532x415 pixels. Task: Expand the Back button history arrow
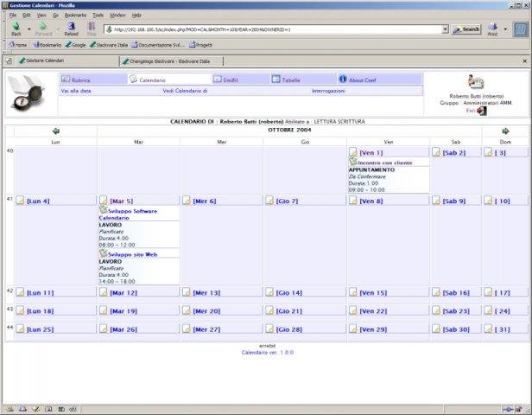pyautogui.click(x=29, y=29)
